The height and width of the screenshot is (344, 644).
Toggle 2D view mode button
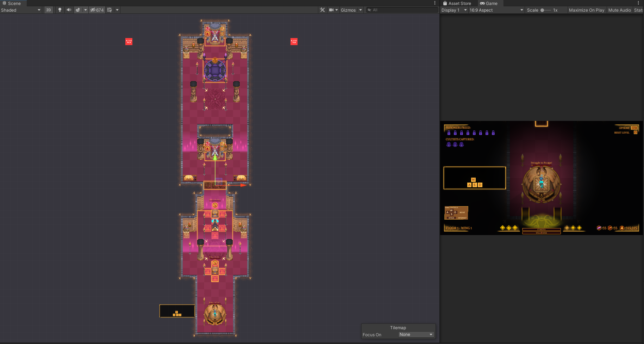49,10
